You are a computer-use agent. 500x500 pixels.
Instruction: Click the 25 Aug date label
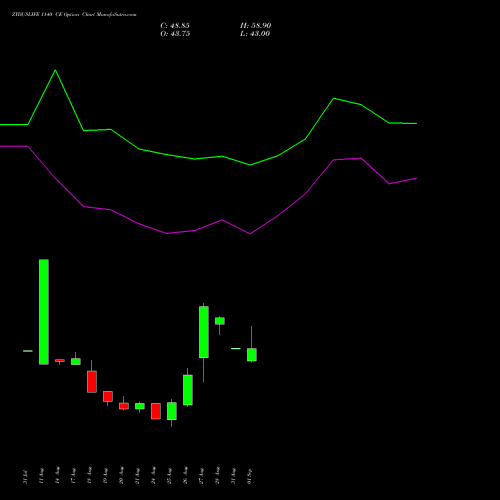point(169,476)
